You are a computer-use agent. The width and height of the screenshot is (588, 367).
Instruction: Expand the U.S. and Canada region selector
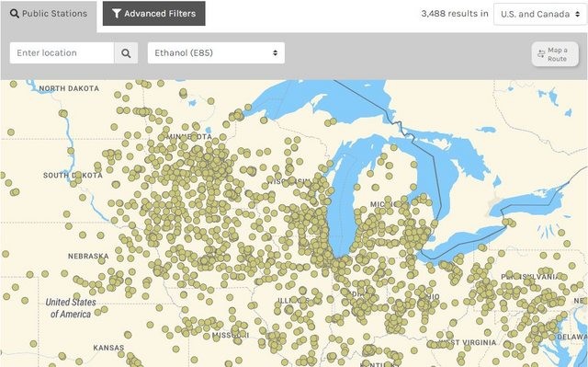(540, 15)
